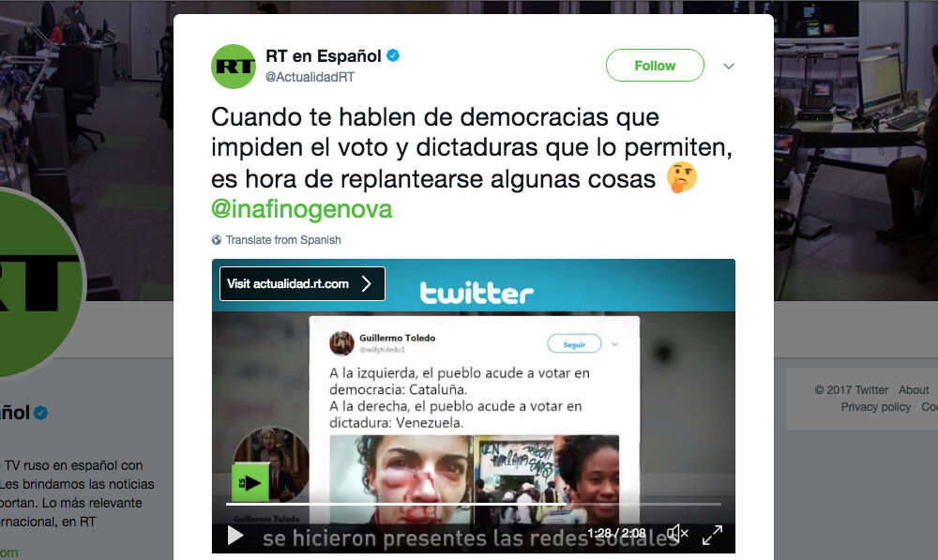The height and width of the screenshot is (560, 938).
Task: Click the thinking face emoji in the tweet
Action: (x=682, y=177)
